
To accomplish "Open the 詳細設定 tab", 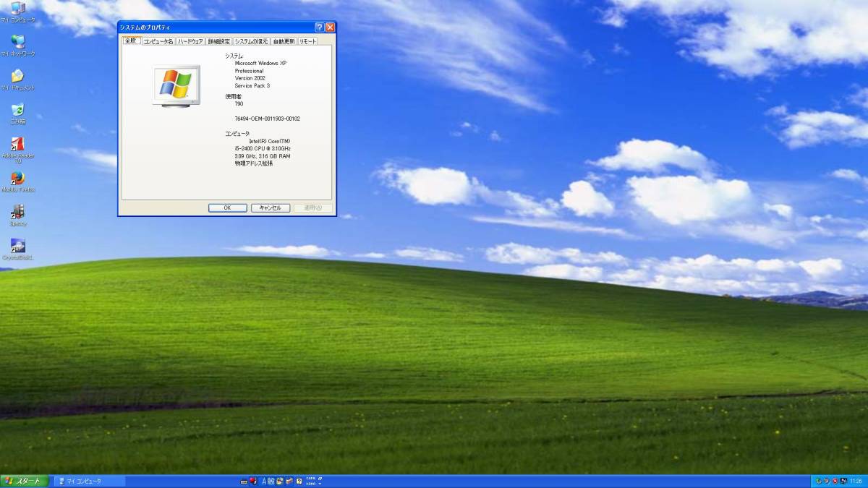I will point(219,41).
